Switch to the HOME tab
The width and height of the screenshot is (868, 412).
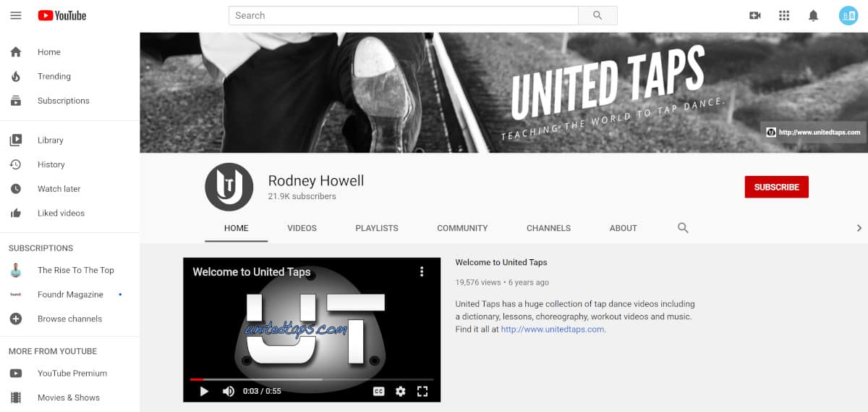237,228
